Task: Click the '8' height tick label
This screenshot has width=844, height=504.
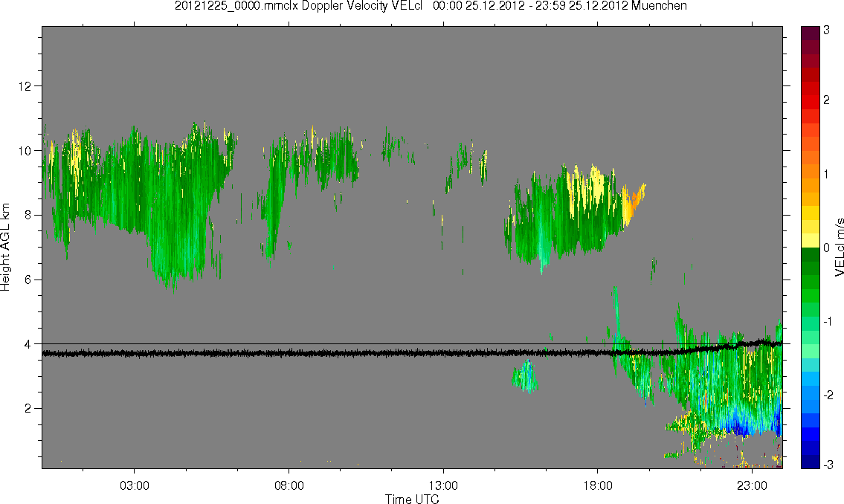Action: coord(28,215)
